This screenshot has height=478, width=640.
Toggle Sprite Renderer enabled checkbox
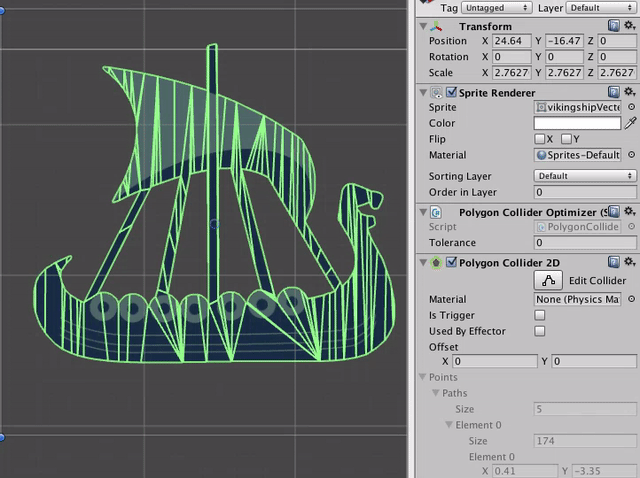click(x=451, y=92)
